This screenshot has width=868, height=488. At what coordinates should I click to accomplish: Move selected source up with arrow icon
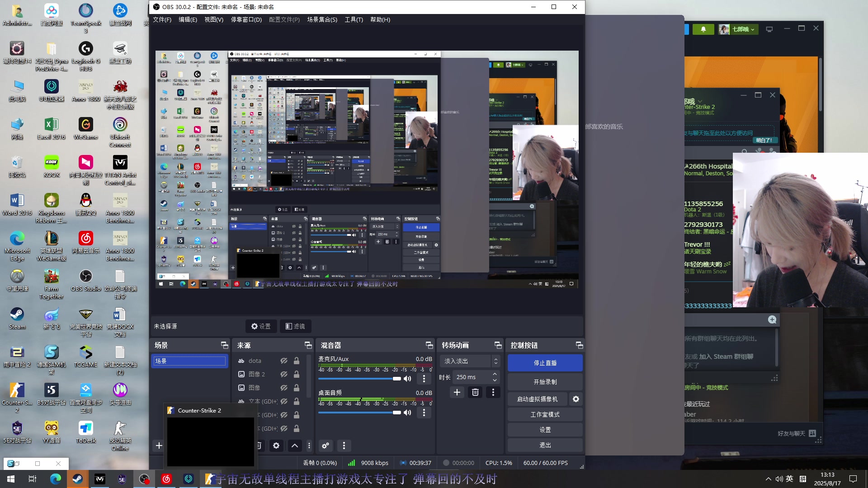[x=295, y=446]
